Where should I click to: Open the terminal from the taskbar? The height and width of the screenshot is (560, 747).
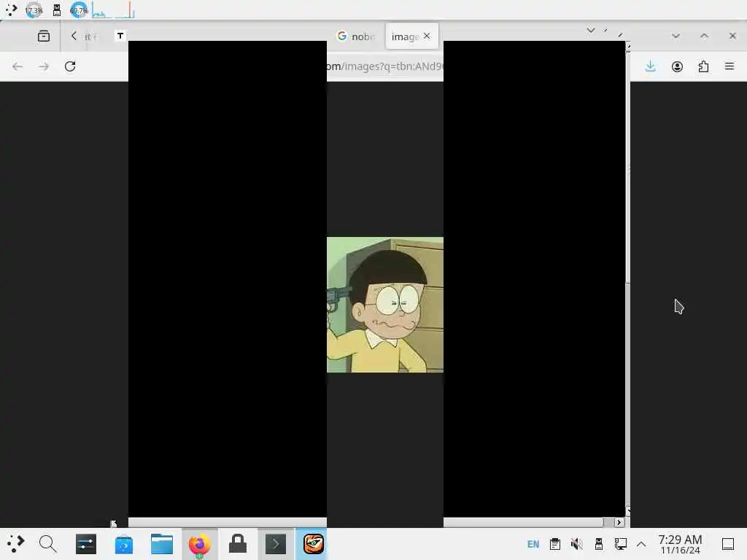pos(276,544)
